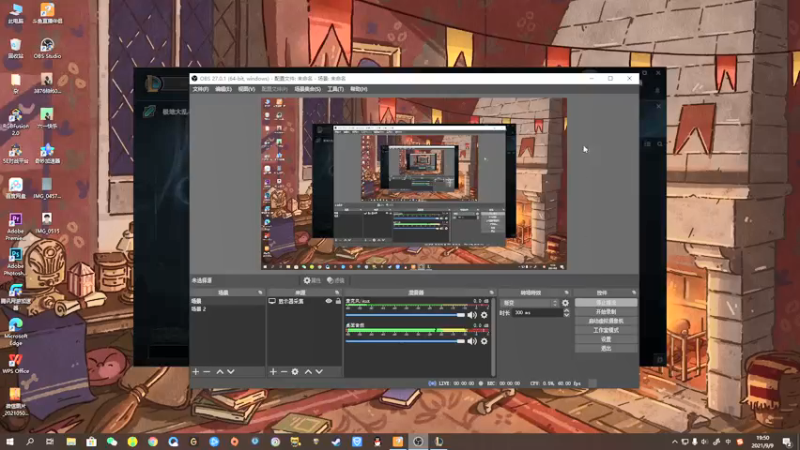Open the 编辑(E) menu in OBS
The width and height of the screenshot is (800, 450).
pyautogui.click(x=223, y=89)
